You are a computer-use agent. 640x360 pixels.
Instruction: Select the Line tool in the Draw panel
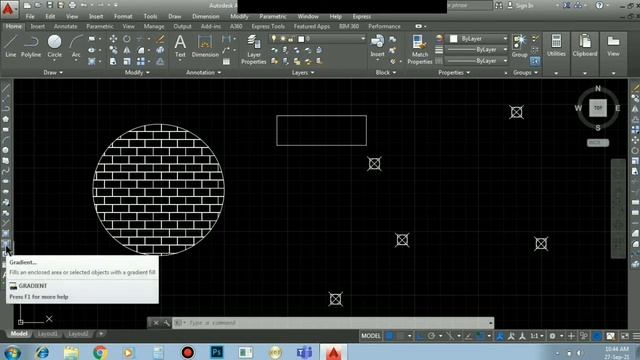point(11,46)
